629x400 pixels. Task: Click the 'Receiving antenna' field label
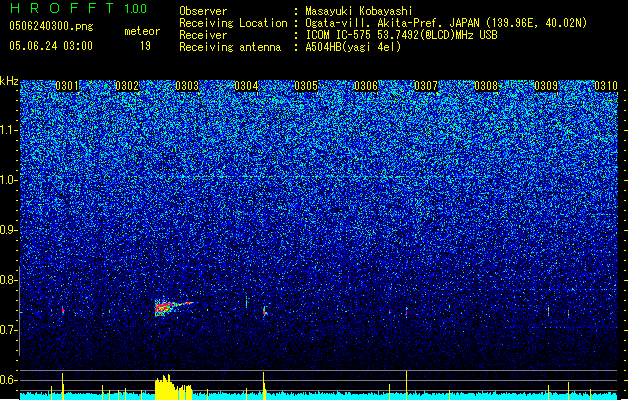point(230,47)
